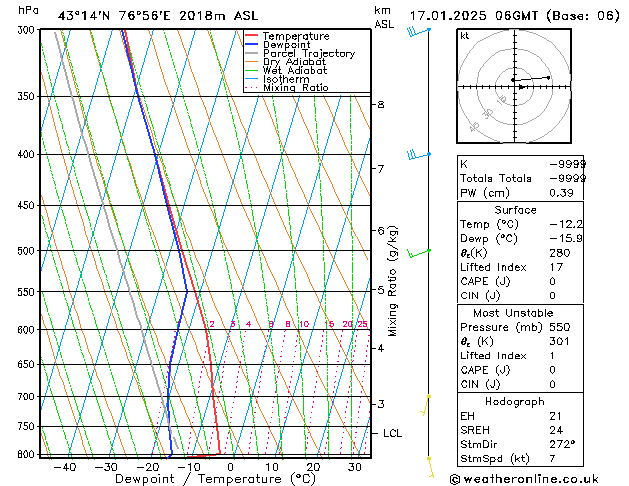629x486 pixels.
Task: Click the 350 hPa pressure label
Action: [28, 97]
